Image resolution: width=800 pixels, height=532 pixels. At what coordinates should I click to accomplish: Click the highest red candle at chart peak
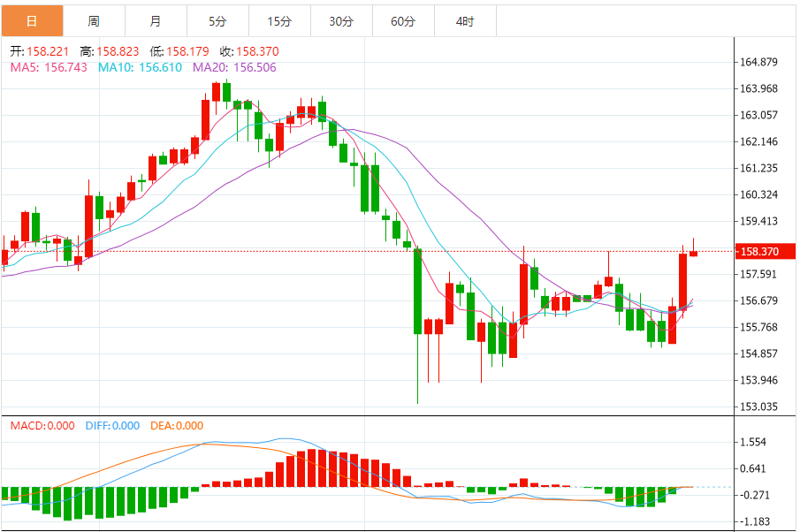216,92
